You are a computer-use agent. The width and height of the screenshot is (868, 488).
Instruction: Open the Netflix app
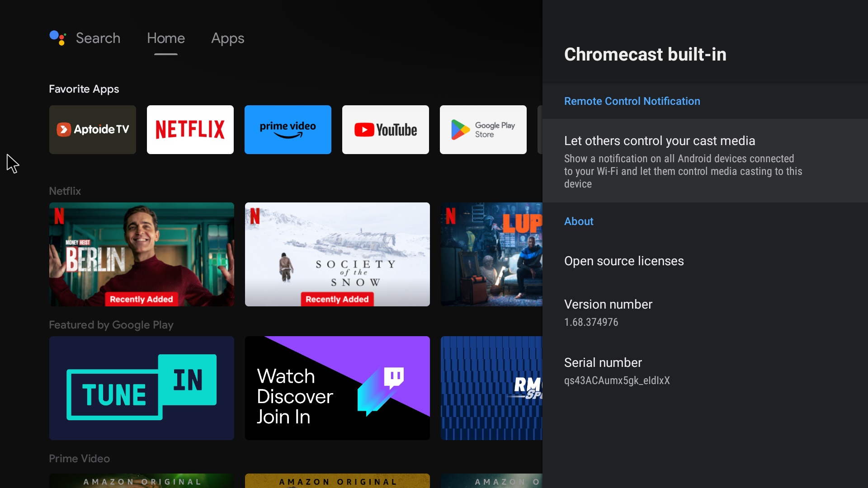(190, 129)
